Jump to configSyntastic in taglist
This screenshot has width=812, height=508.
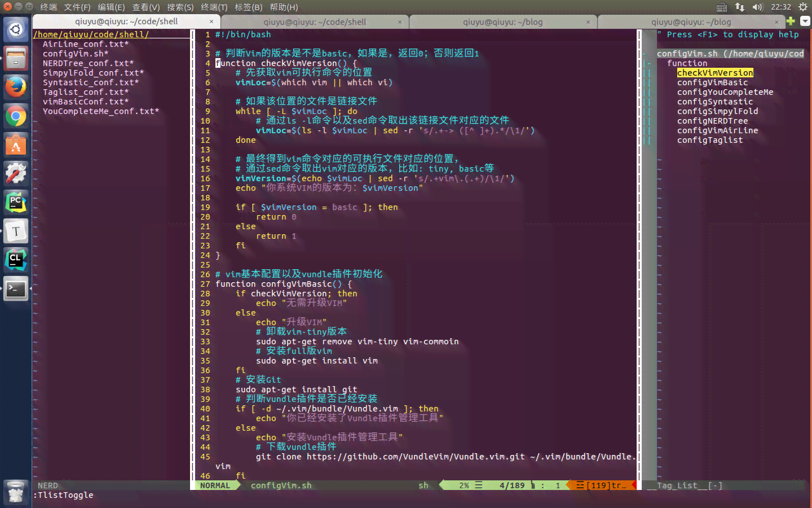point(715,102)
